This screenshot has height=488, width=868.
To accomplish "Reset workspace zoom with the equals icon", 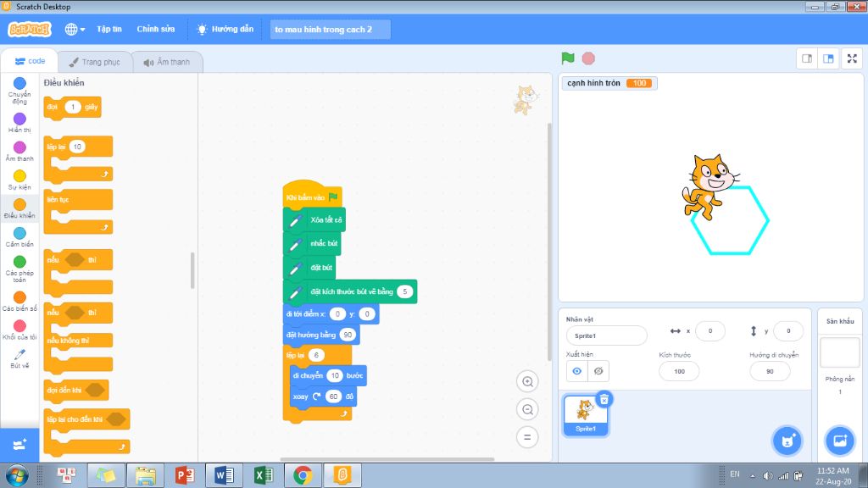I will pyautogui.click(x=527, y=437).
